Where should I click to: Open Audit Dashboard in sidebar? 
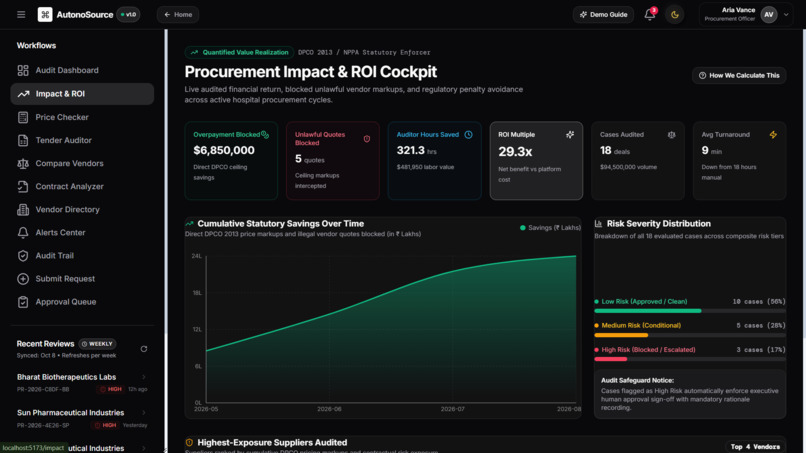point(82,70)
